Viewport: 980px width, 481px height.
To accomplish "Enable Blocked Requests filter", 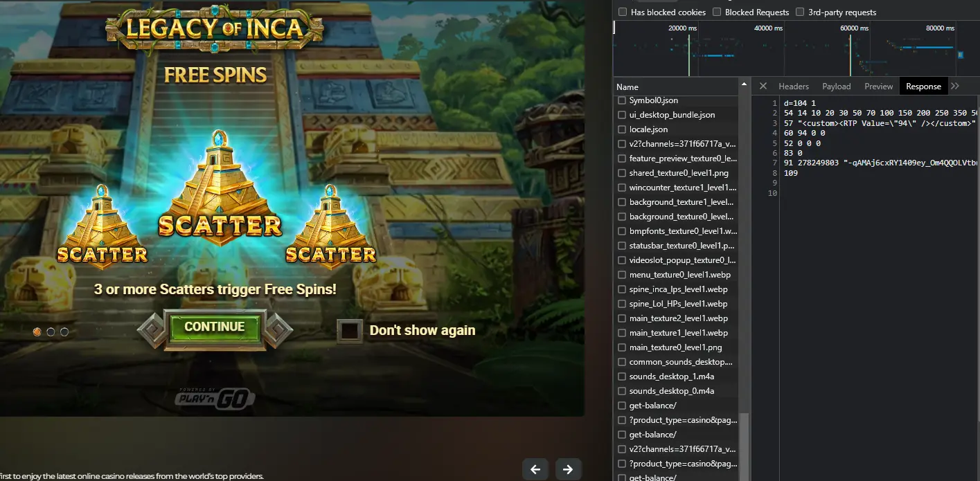I will tap(717, 12).
